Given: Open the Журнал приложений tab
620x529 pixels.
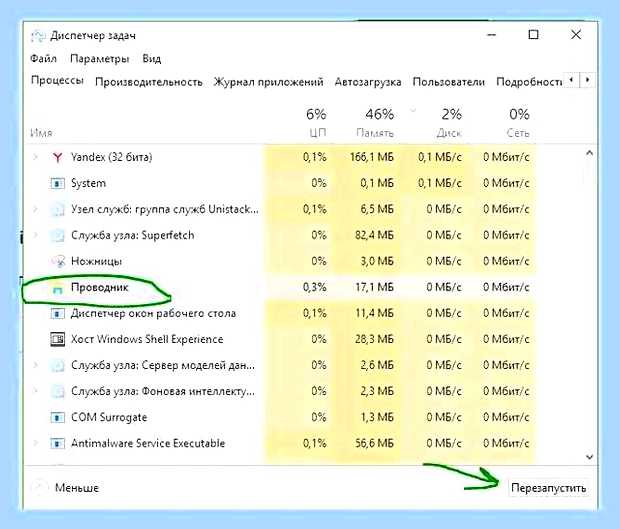Looking at the screenshot, I should 268,82.
